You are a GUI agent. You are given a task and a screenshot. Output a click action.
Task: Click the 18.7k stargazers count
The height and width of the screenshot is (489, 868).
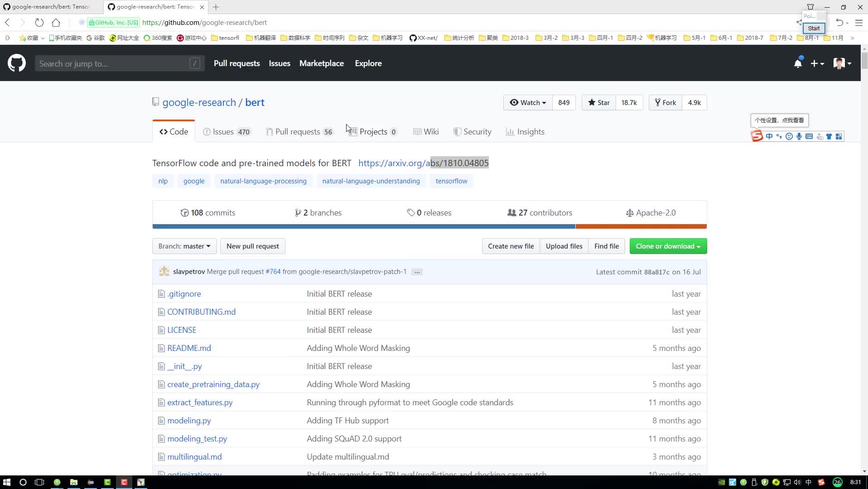629,103
